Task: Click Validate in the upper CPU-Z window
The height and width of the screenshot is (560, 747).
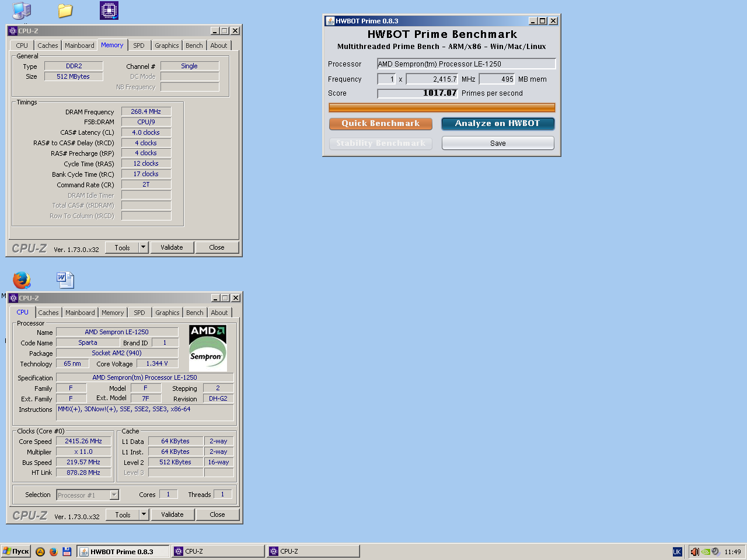Action: coord(172,247)
